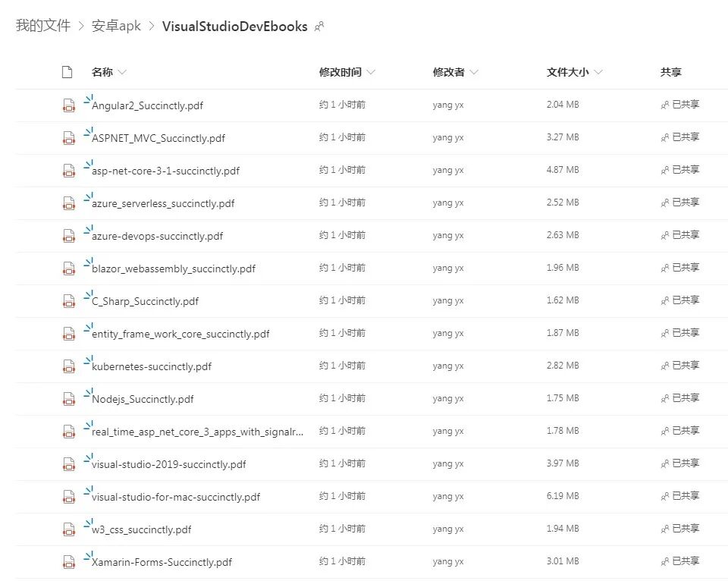The image size is (728, 581).
Task: Open real_time_asp_net_core_3_apps_with_signalr file
Action: tap(197, 432)
